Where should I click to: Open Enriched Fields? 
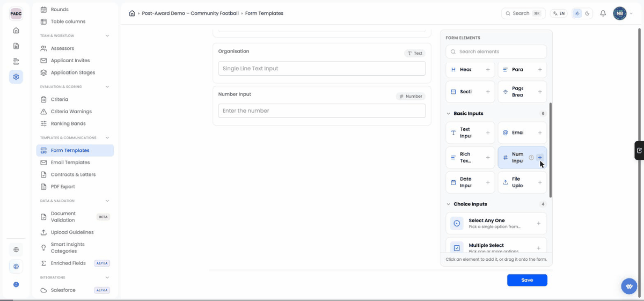click(75, 263)
